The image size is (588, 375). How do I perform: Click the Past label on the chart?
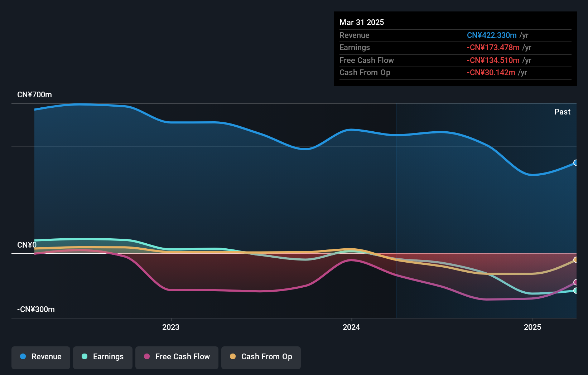562,112
